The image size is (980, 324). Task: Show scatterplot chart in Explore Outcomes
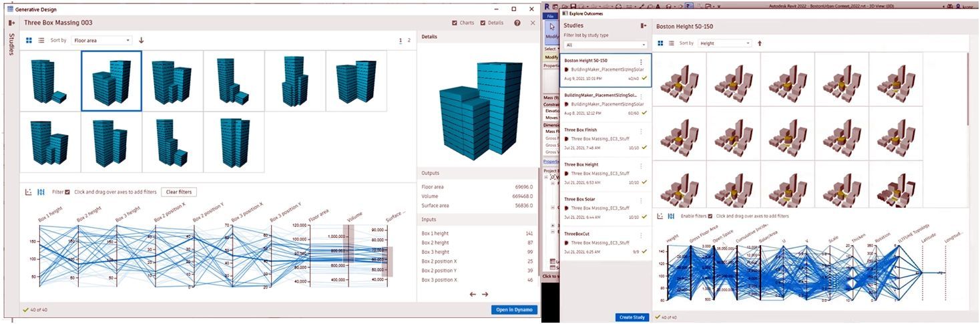click(660, 216)
